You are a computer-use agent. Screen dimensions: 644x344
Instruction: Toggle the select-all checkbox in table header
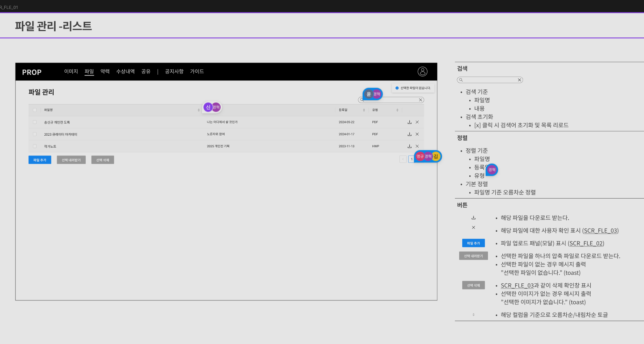pyautogui.click(x=35, y=110)
